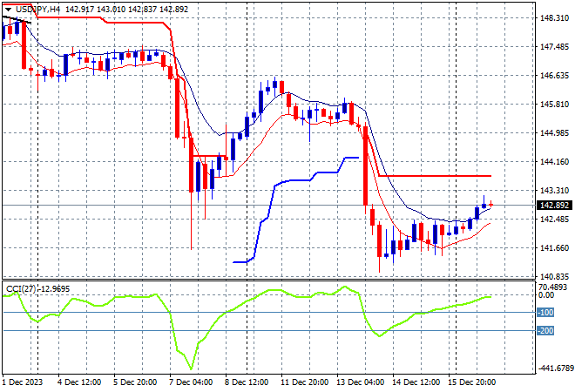This screenshot has width=575, height=392.
Task: Click the 144.160 price scale label
Action: (x=554, y=161)
